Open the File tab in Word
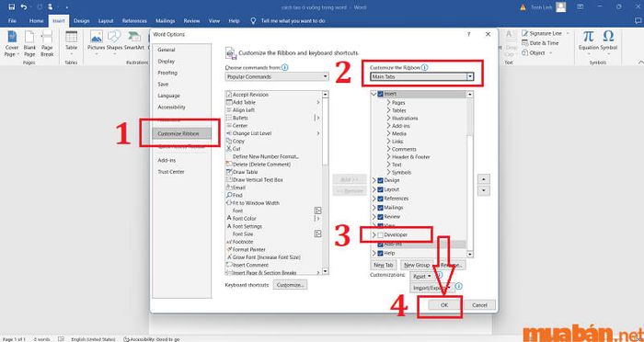The image size is (644, 342). click(x=12, y=21)
